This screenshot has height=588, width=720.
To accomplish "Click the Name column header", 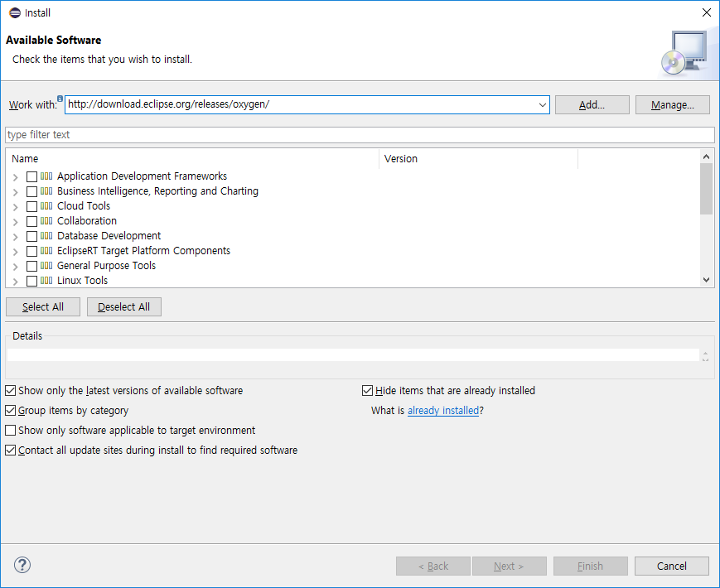I will point(192,159).
